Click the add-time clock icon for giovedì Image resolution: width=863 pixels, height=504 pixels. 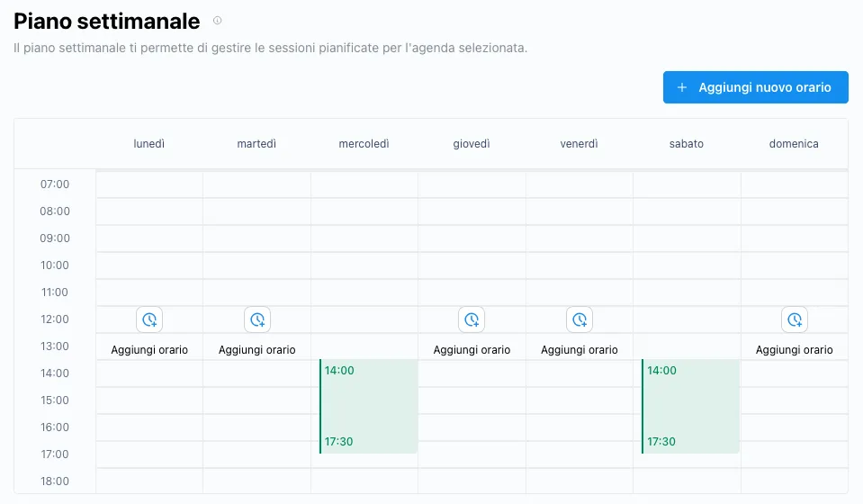tap(472, 319)
